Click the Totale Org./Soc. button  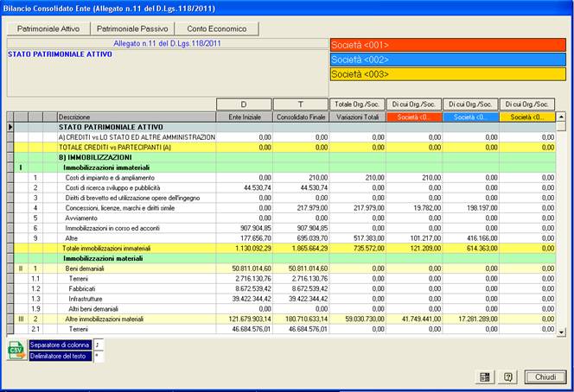point(357,104)
